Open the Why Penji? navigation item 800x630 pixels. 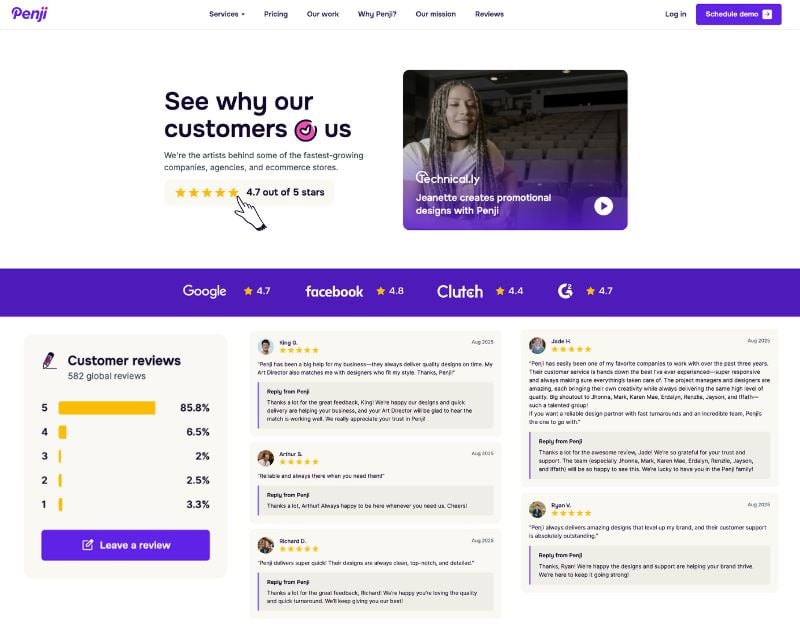[x=376, y=14]
